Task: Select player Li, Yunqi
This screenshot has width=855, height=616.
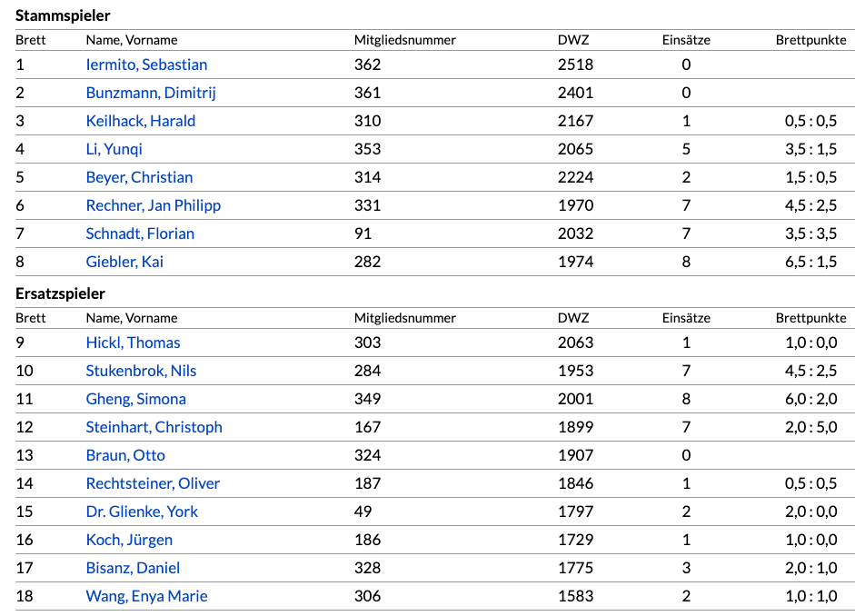Action: coord(114,149)
